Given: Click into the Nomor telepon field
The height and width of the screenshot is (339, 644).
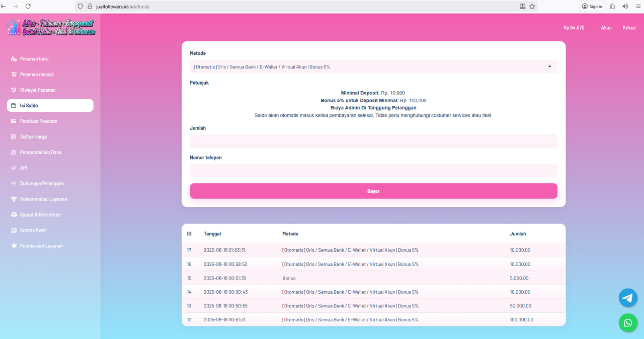Looking at the screenshot, I should click(x=373, y=170).
